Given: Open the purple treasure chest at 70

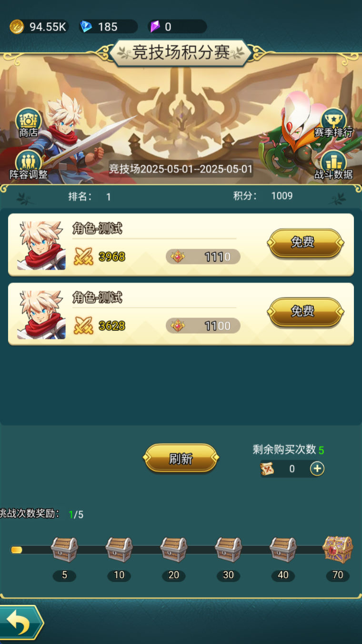Looking at the screenshot, I should click(338, 550).
